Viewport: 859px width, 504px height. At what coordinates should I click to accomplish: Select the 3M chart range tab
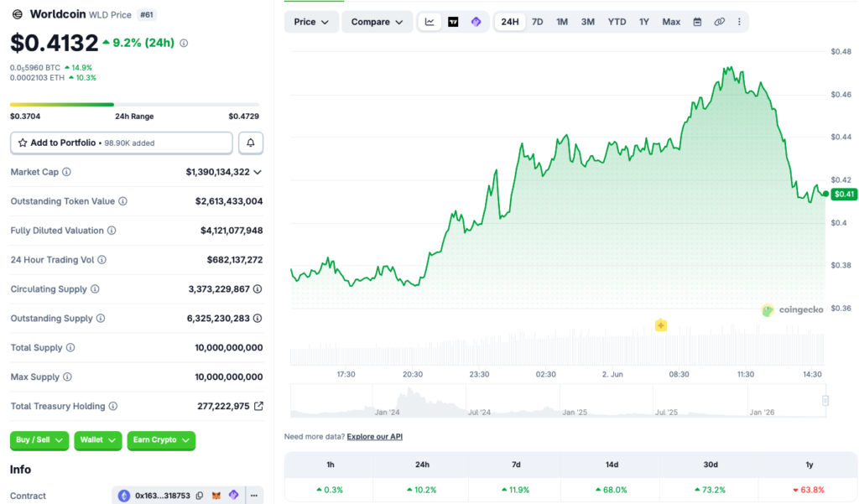pyautogui.click(x=588, y=22)
